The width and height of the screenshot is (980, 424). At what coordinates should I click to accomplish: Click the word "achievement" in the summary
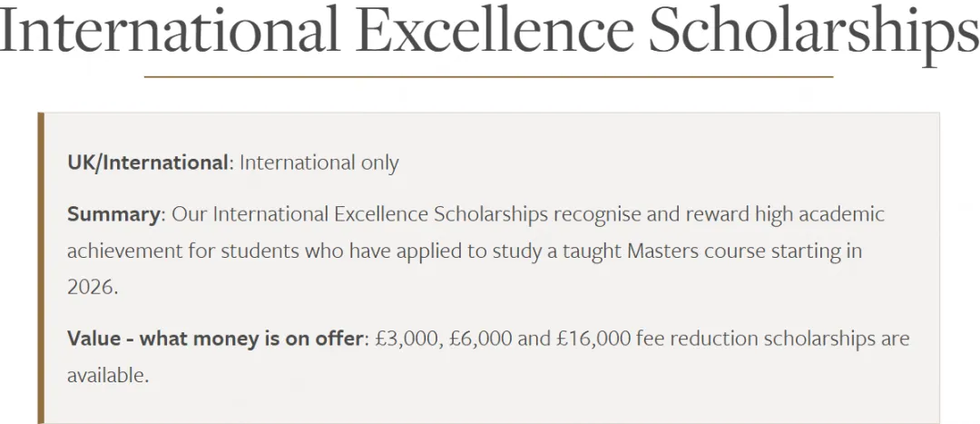[123, 251]
